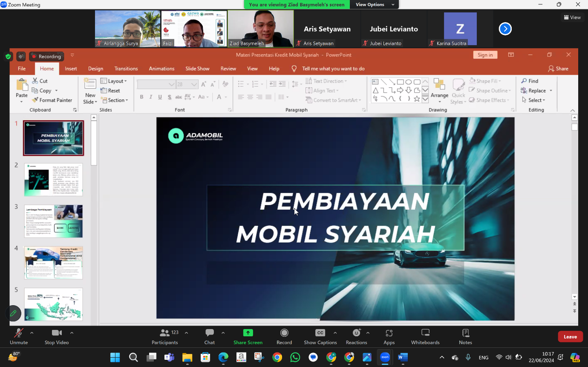Image resolution: width=588 pixels, height=367 pixels.
Task: Select slide 3 thumbnail Lembaga Pembiayaan
Action: [x=54, y=221]
